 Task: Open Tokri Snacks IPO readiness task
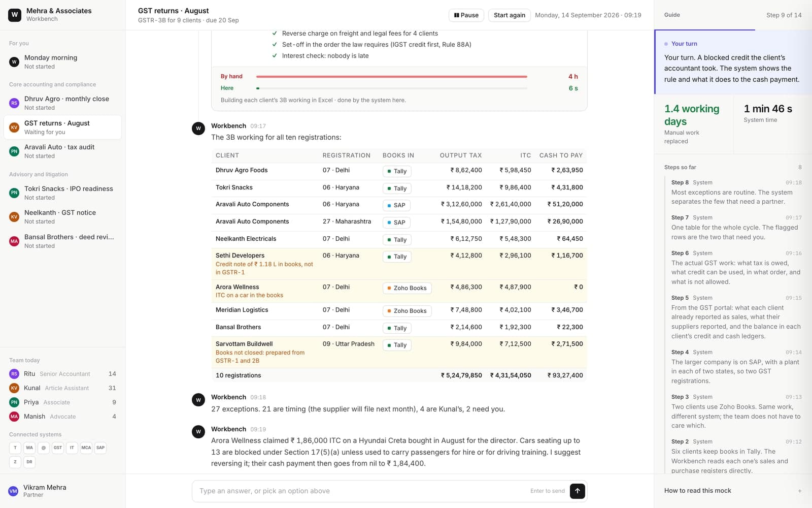[62, 193]
